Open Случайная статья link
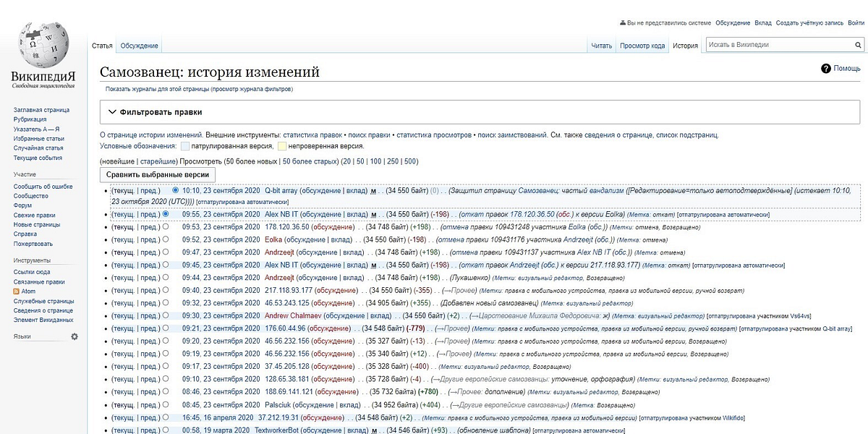This screenshot has width=868, height=434. click(38, 148)
